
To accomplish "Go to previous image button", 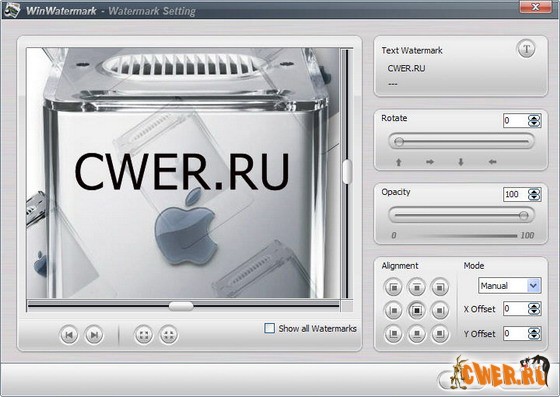I will click(69, 335).
